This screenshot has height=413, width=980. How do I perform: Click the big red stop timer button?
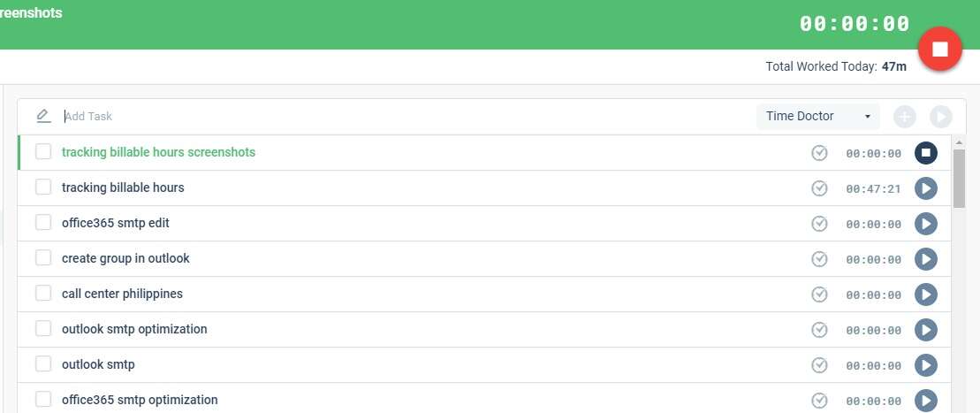[940, 50]
